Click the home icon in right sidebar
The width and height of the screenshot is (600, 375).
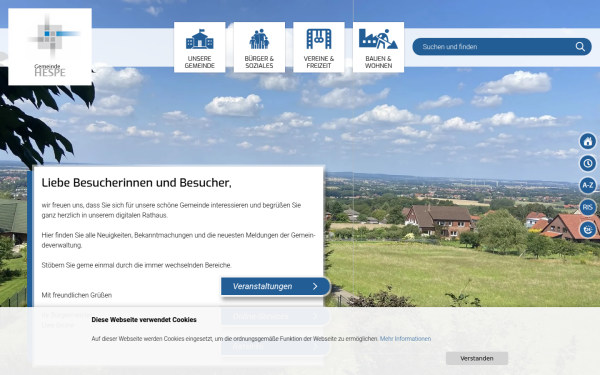(588, 141)
